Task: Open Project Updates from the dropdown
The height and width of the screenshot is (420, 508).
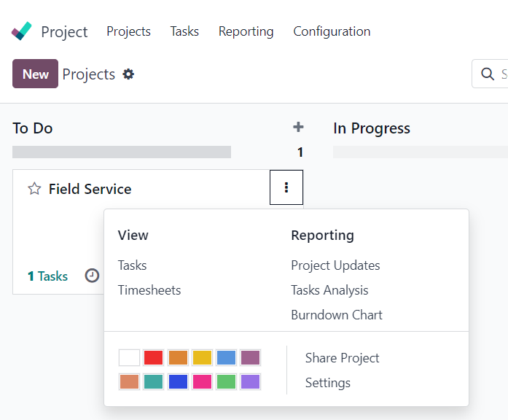Action: click(x=335, y=265)
